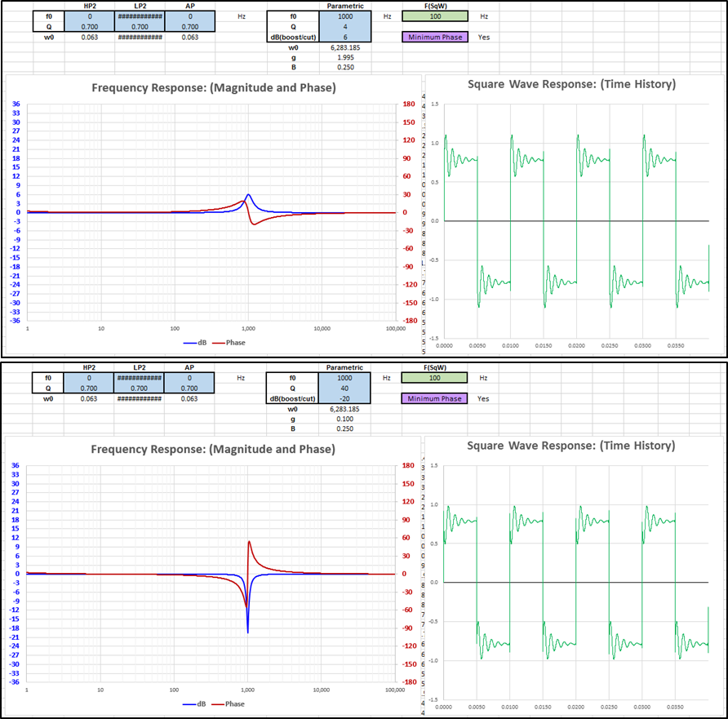The height and width of the screenshot is (719, 728).
Task: Click HP2 f0 cell in top sheet
Action: (x=90, y=16)
